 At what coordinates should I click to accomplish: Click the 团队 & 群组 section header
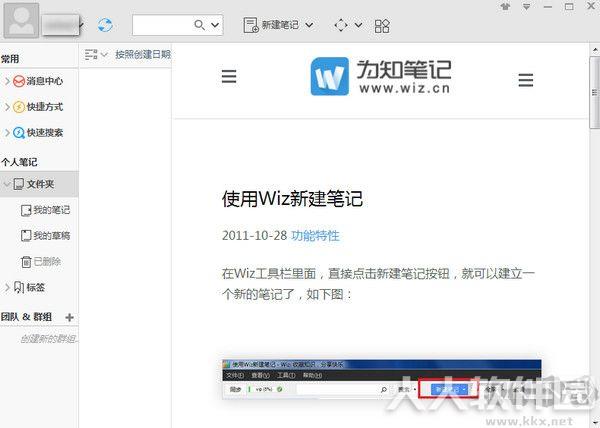click(26, 317)
